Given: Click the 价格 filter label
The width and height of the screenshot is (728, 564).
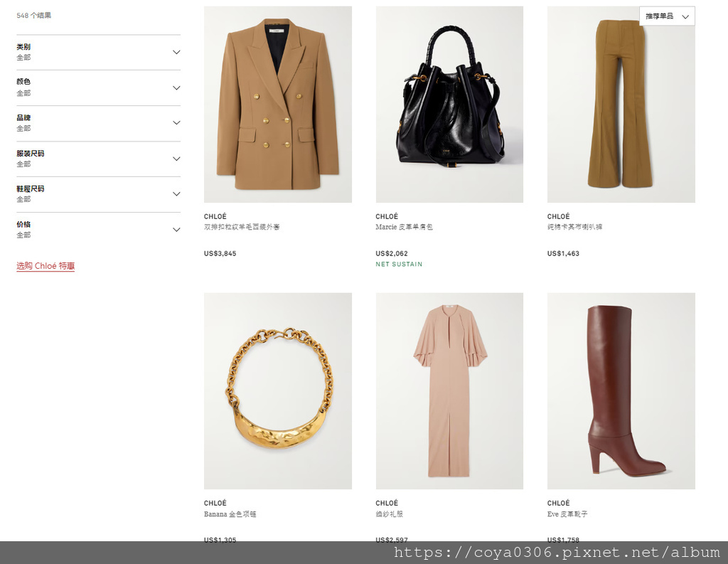Looking at the screenshot, I should pos(23,225).
